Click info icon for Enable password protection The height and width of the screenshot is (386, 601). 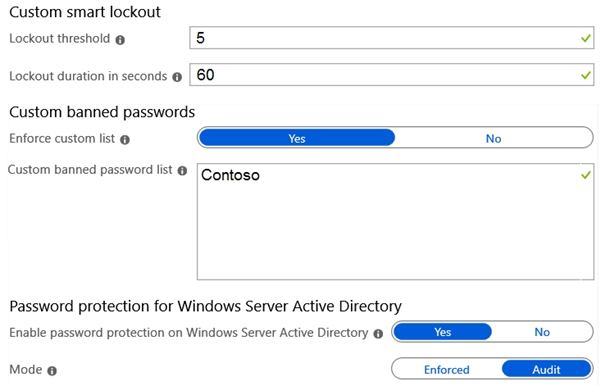point(378,334)
